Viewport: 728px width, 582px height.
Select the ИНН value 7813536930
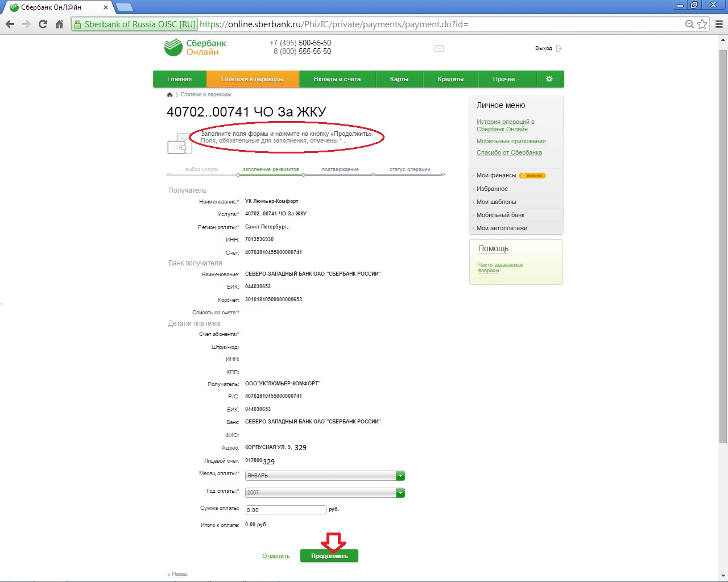259,239
